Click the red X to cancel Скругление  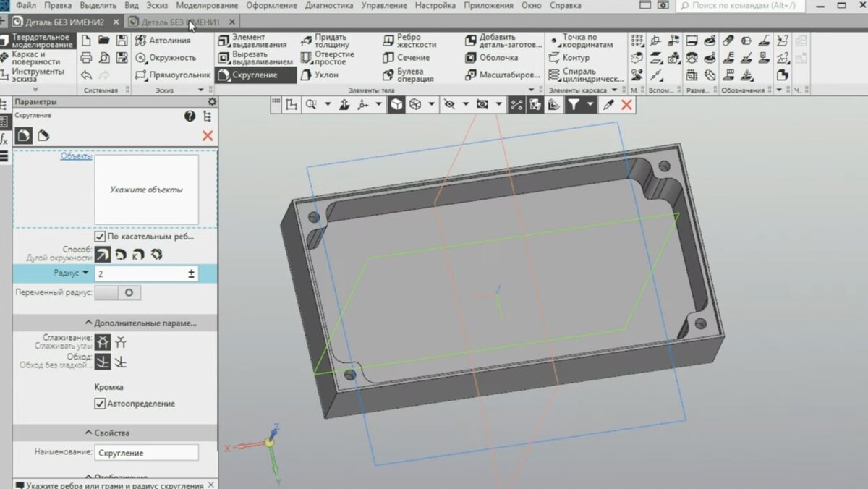[x=208, y=135]
